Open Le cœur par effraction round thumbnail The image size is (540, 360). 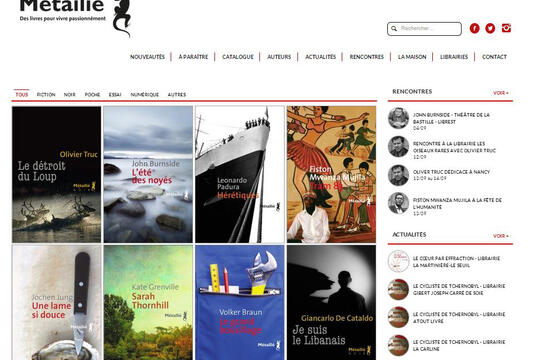(x=398, y=261)
